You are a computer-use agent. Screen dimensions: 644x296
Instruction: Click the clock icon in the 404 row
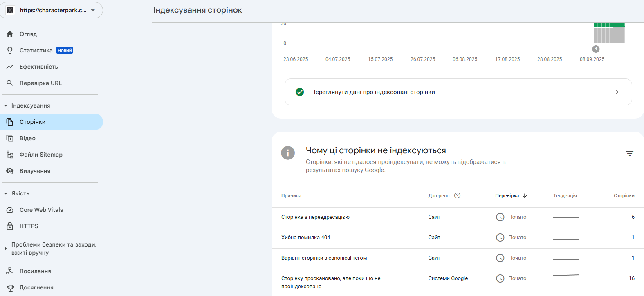[500, 238]
